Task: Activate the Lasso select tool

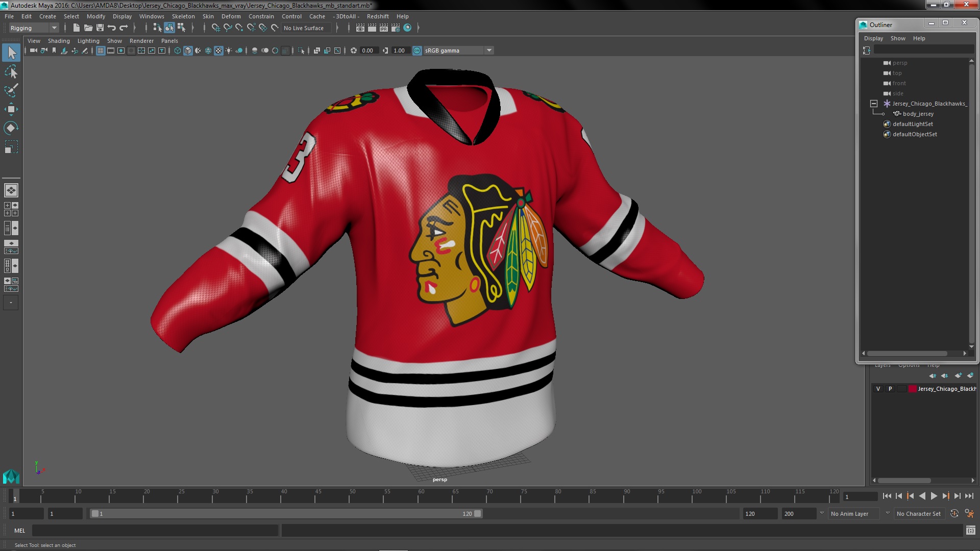Action: point(11,71)
